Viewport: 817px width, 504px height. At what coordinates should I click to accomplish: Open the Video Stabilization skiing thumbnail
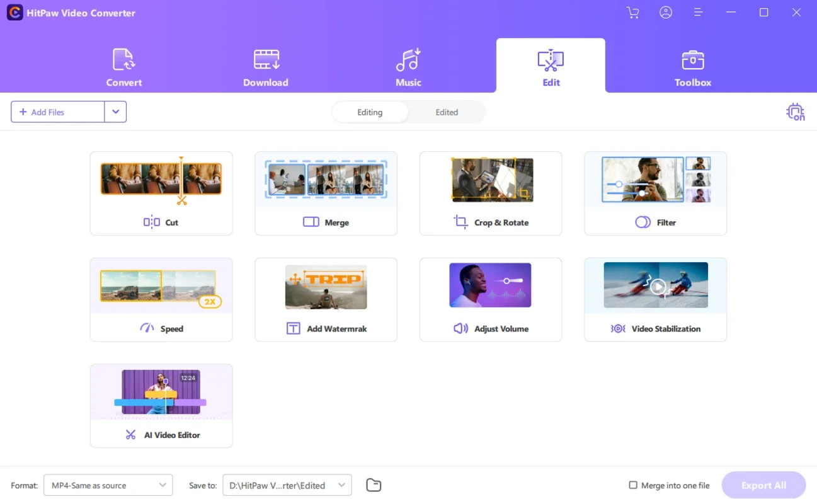click(656, 285)
